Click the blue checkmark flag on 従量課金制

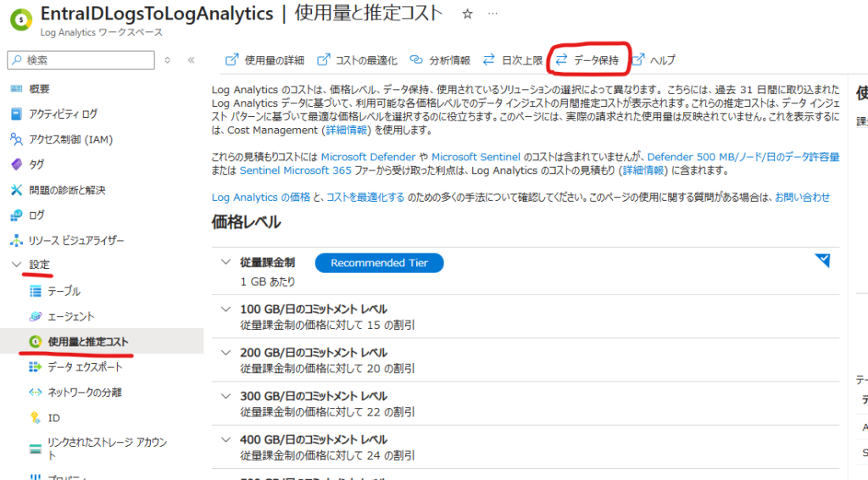click(x=822, y=260)
